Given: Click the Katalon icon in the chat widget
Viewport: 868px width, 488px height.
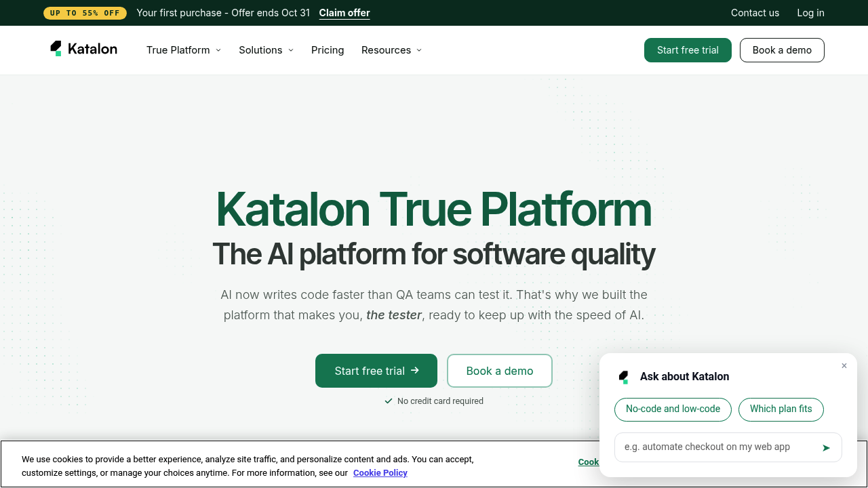Looking at the screenshot, I should coord(624,377).
